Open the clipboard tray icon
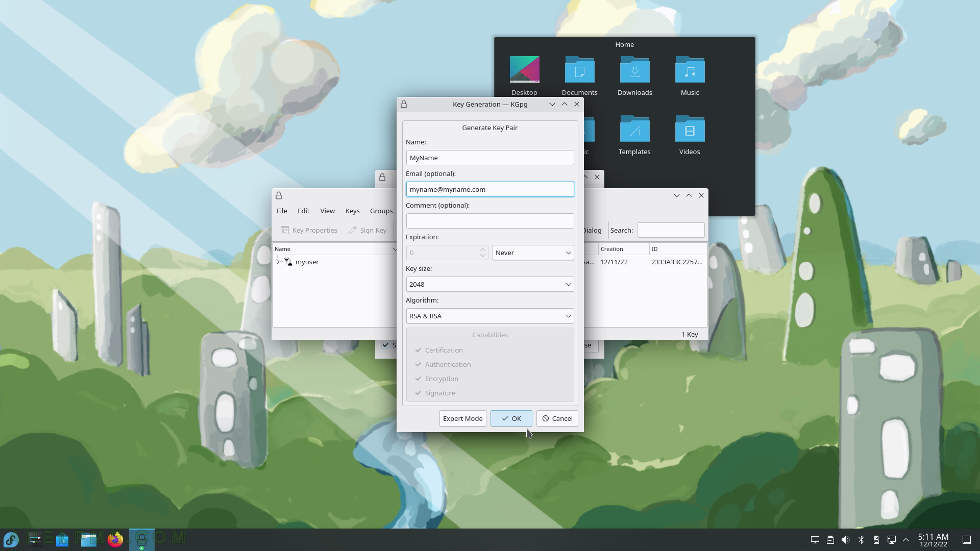The height and width of the screenshot is (551, 980). pos(830,540)
